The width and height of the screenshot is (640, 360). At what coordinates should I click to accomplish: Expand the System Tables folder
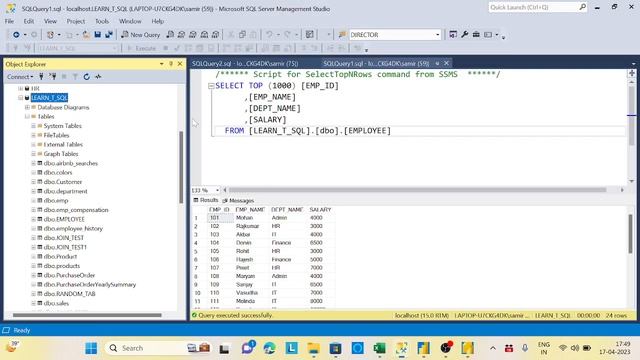(33, 126)
